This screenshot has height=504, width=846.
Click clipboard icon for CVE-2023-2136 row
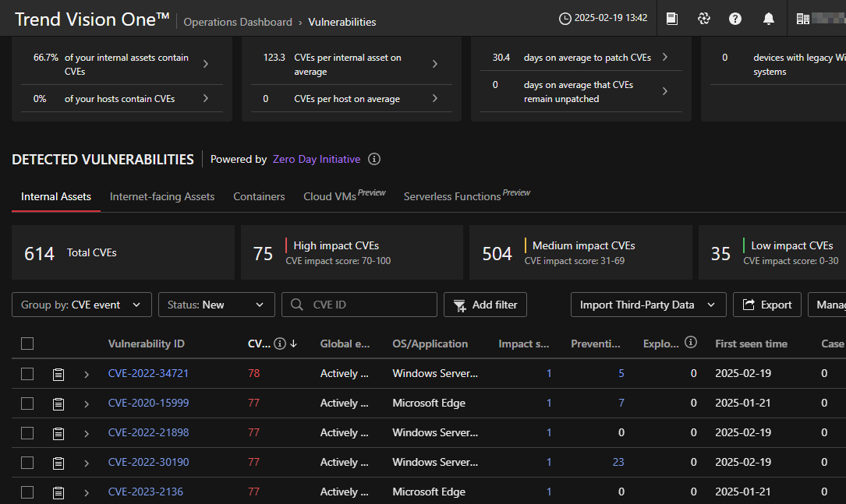[x=58, y=492]
